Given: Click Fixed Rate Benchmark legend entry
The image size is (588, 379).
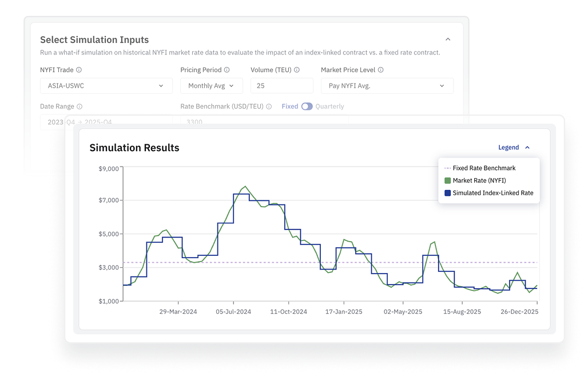Looking at the screenshot, I should (483, 168).
